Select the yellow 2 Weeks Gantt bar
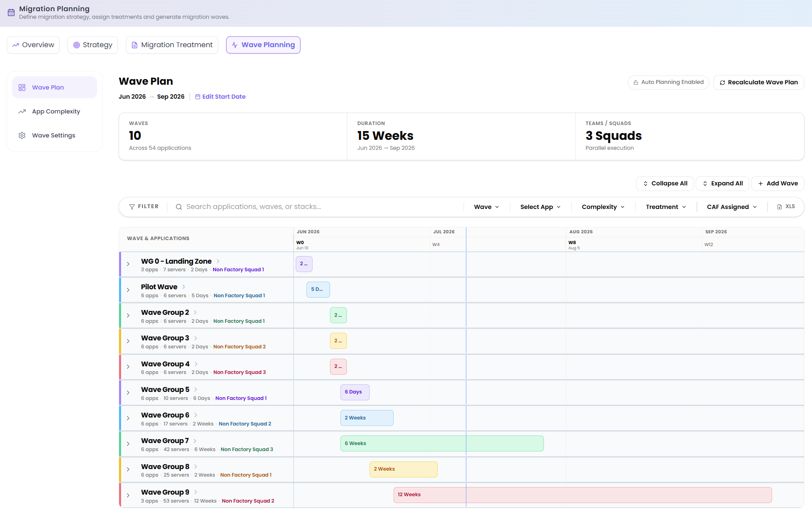 404,469
